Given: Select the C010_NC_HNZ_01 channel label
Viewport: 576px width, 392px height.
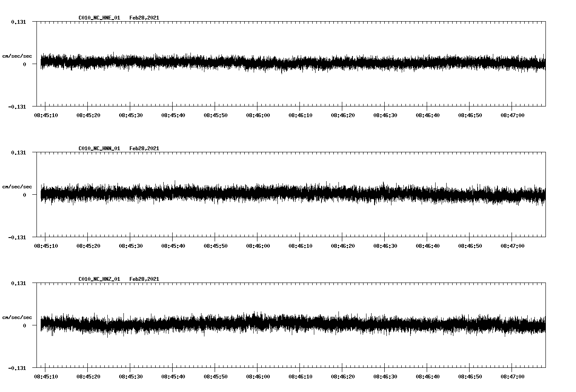Looking at the screenshot, I should [x=98, y=279].
